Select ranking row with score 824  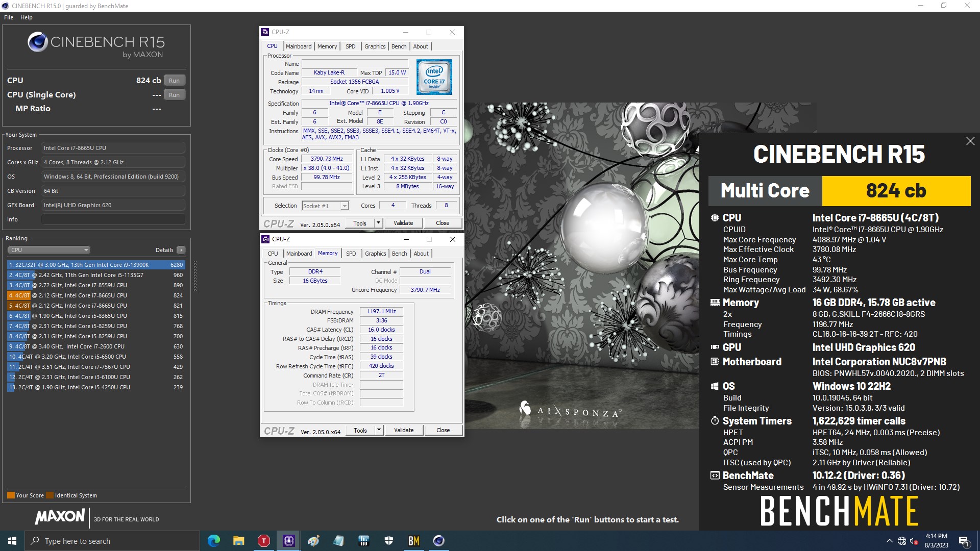[96, 295]
